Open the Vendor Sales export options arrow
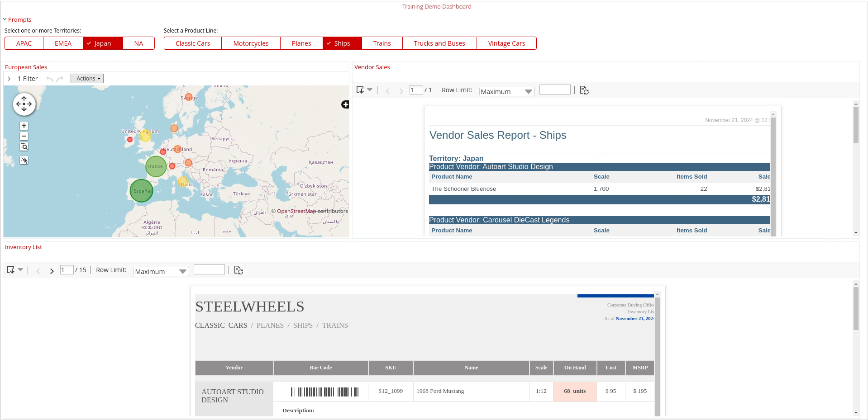This screenshot has width=868, height=420. click(370, 90)
